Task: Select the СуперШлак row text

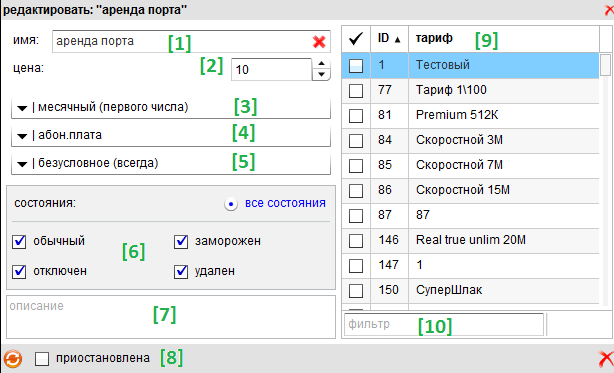Action: pos(449,290)
